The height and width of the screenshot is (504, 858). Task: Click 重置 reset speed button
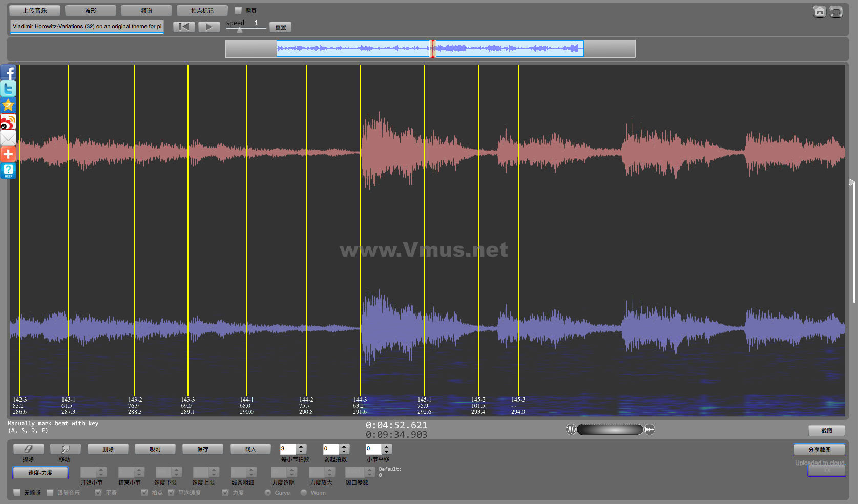pos(281,27)
